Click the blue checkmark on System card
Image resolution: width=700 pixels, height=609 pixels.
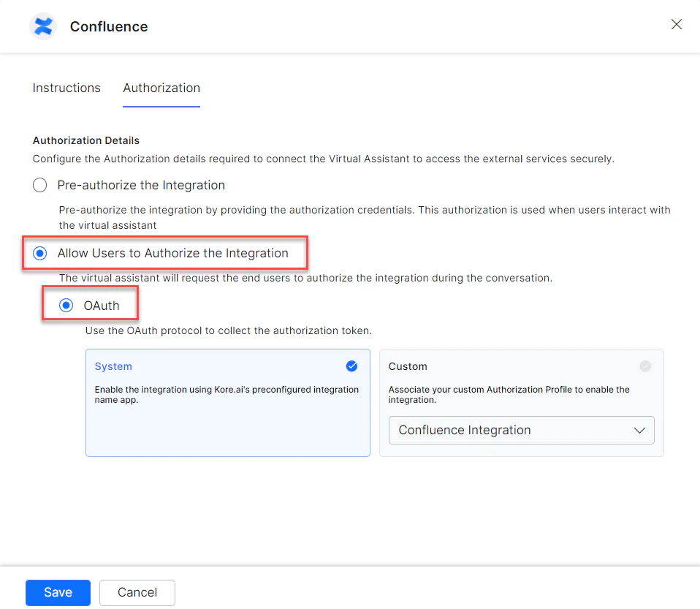tap(352, 366)
